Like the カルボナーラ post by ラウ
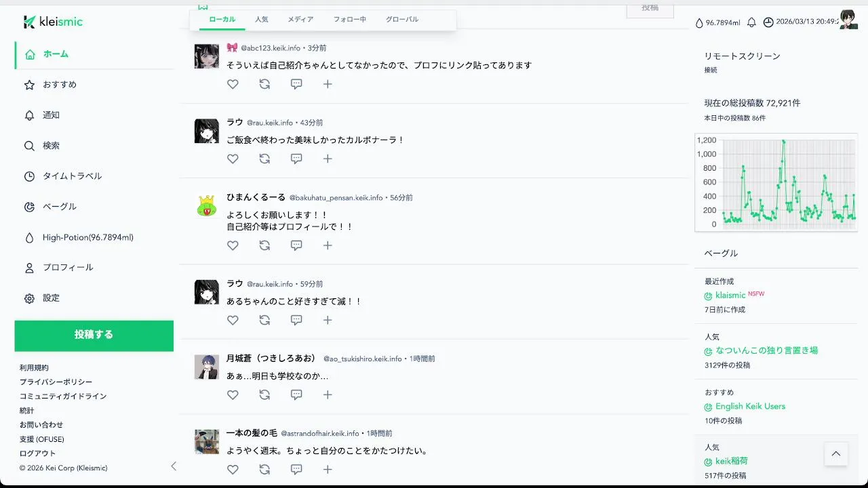 coord(233,159)
